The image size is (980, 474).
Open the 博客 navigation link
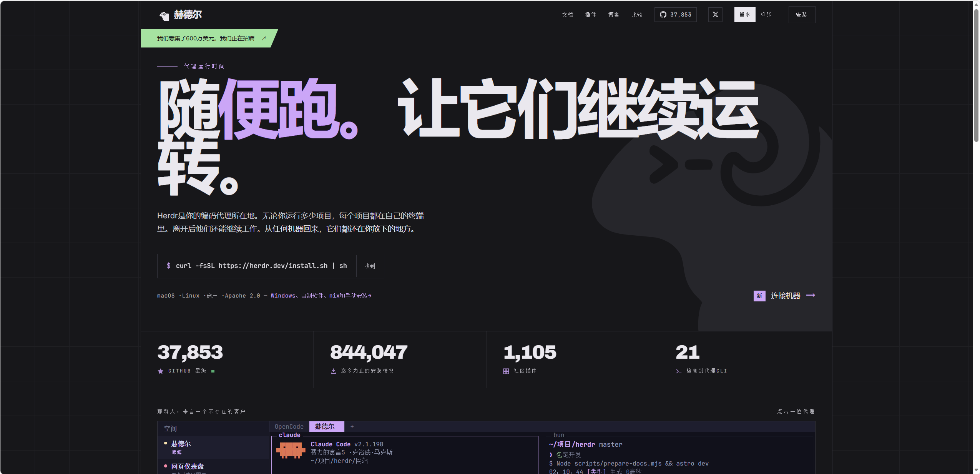pyautogui.click(x=614, y=15)
